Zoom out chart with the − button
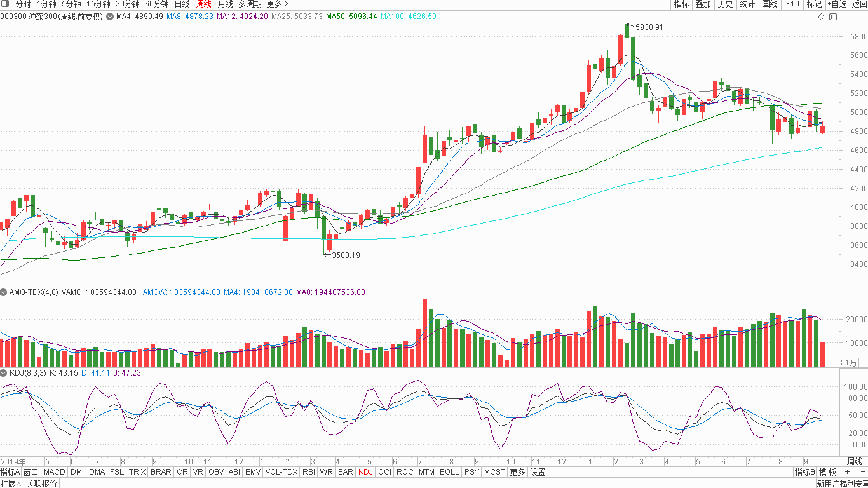868x488 pixels. point(862,472)
